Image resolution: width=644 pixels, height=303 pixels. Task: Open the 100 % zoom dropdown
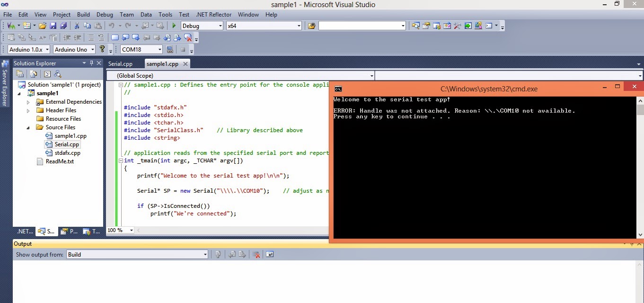click(x=132, y=230)
